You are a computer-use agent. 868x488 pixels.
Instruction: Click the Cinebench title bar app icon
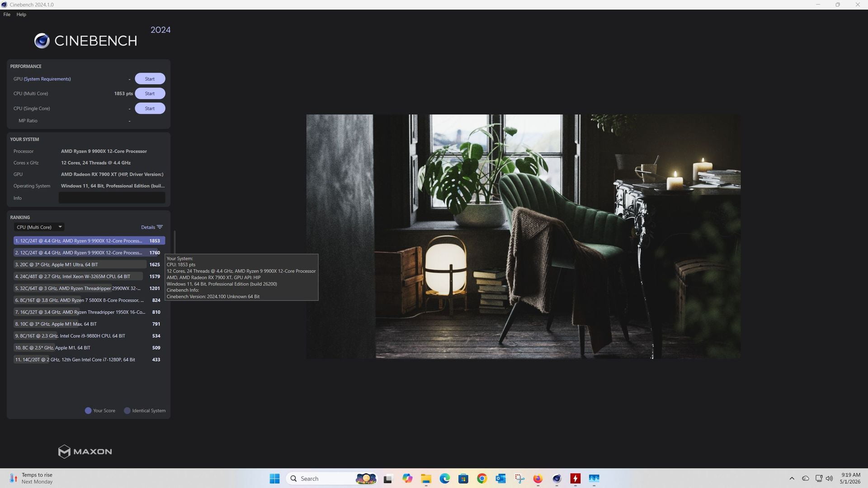(x=5, y=5)
